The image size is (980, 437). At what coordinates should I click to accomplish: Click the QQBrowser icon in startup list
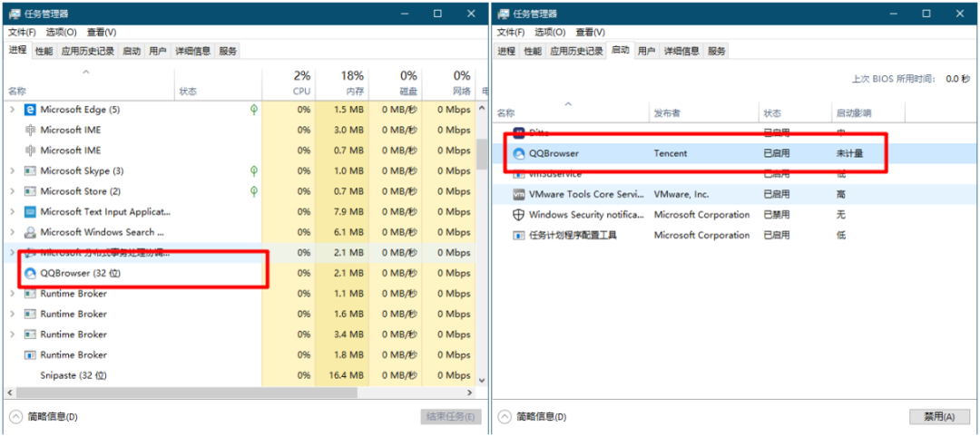click(518, 153)
